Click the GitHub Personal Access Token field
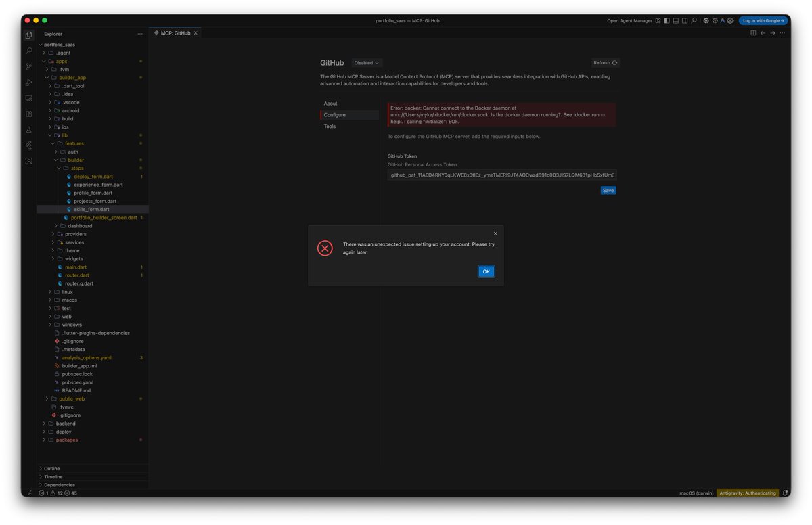 click(x=502, y=175)
